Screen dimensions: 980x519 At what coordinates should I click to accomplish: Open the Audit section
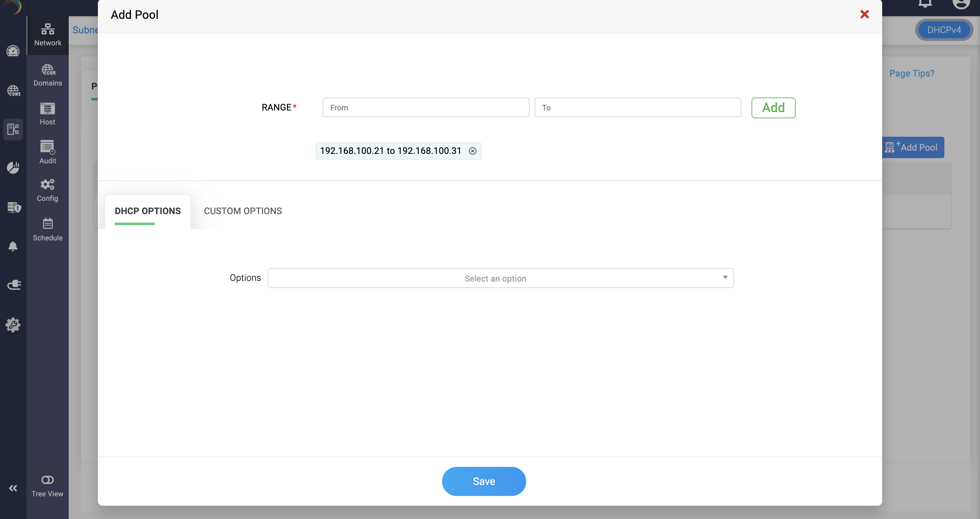48,152
